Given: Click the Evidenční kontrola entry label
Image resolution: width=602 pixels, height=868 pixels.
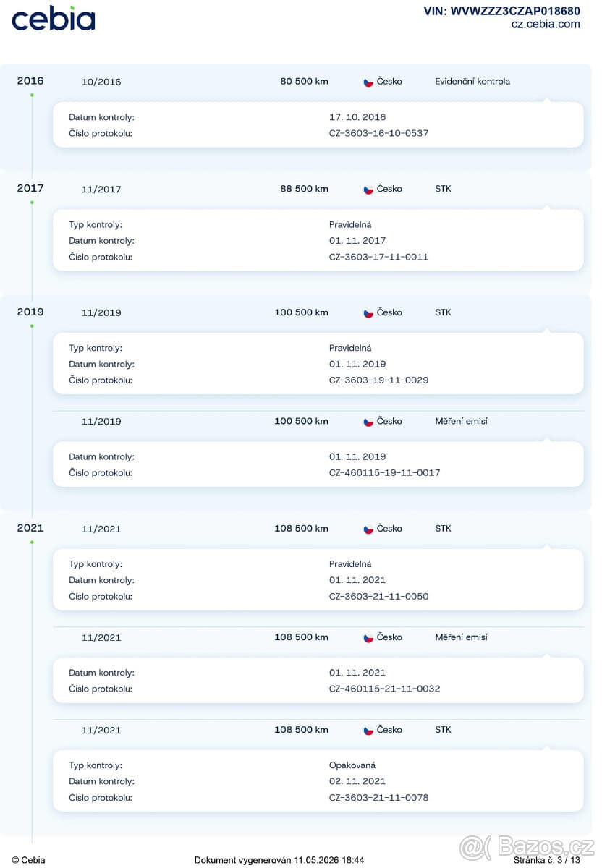Looking at the screenshot, I should click(x=472, y=81).
